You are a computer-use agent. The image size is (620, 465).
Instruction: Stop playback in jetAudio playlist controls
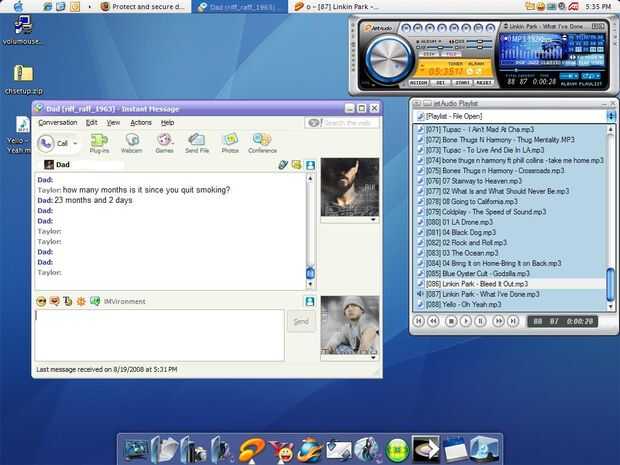click(451, 321)
